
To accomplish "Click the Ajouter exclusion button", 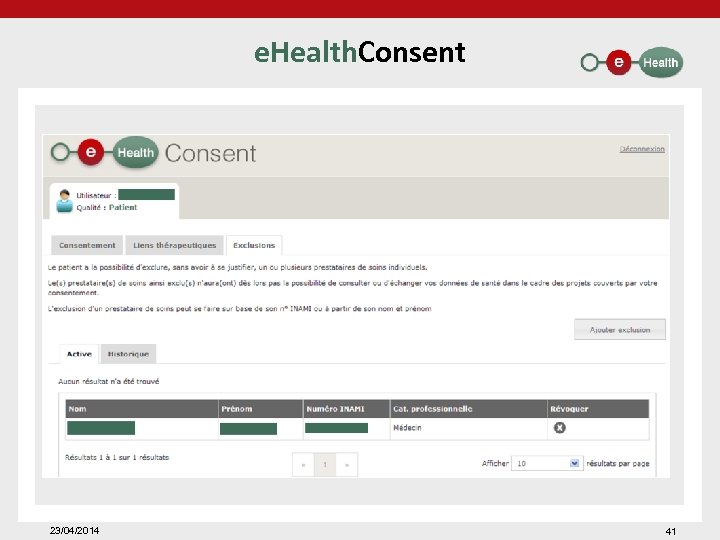I will pyautogui.click(x=620, y=330).
